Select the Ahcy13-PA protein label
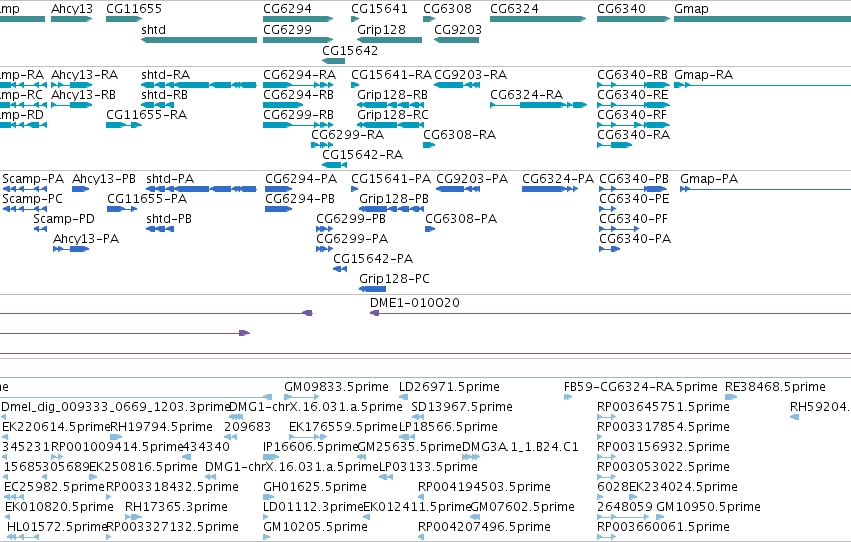Viewport: 851px width, 542px height. [86, 239]
